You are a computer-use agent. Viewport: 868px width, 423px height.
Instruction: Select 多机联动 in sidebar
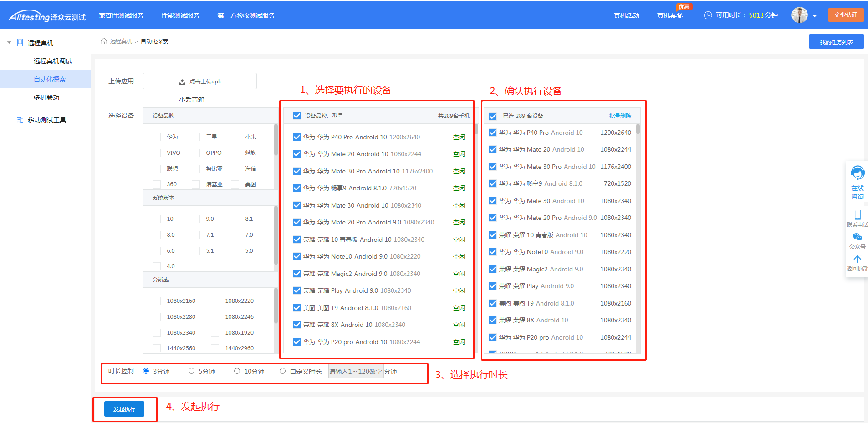pos(46,97)
